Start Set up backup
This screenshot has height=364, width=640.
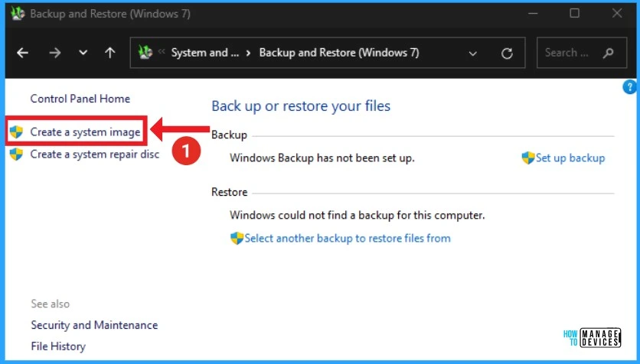[x=570, y=158]
